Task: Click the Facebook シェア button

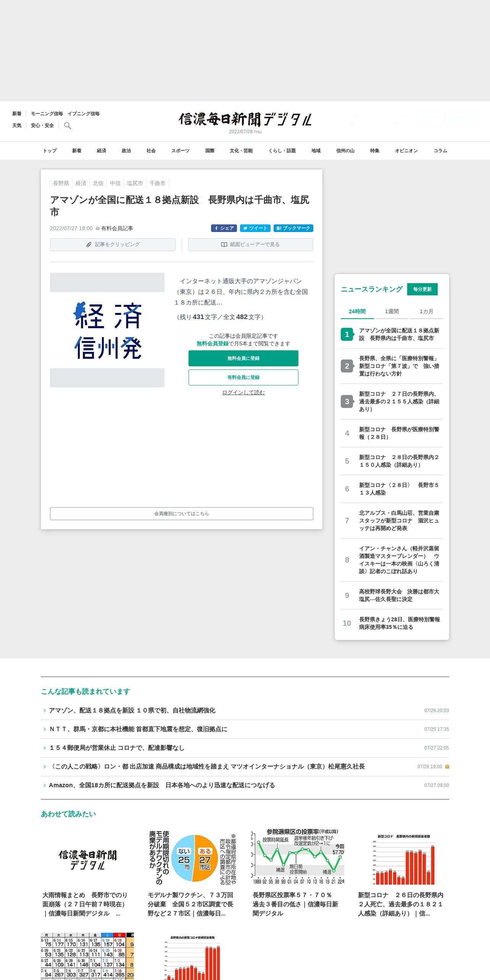Action: (x=224, y=228)
